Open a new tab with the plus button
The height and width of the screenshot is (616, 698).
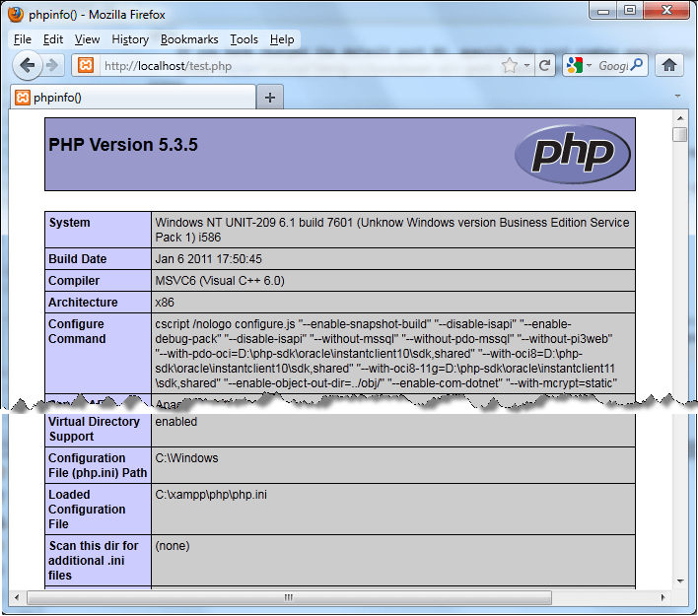pyautogui.click(x=270, y=97)
